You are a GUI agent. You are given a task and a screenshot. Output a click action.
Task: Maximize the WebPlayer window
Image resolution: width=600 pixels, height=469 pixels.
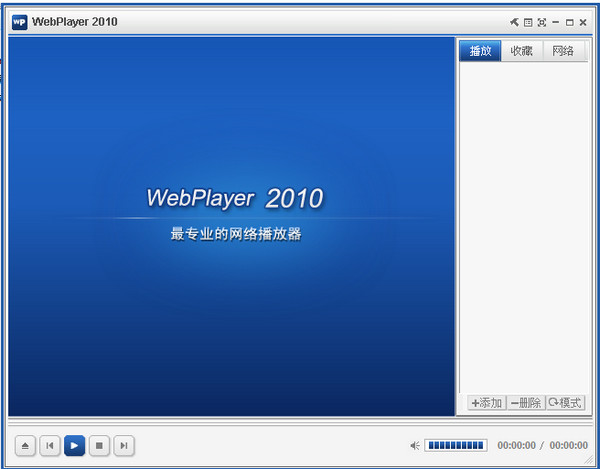pyautogui.click(x=569, y=23)
